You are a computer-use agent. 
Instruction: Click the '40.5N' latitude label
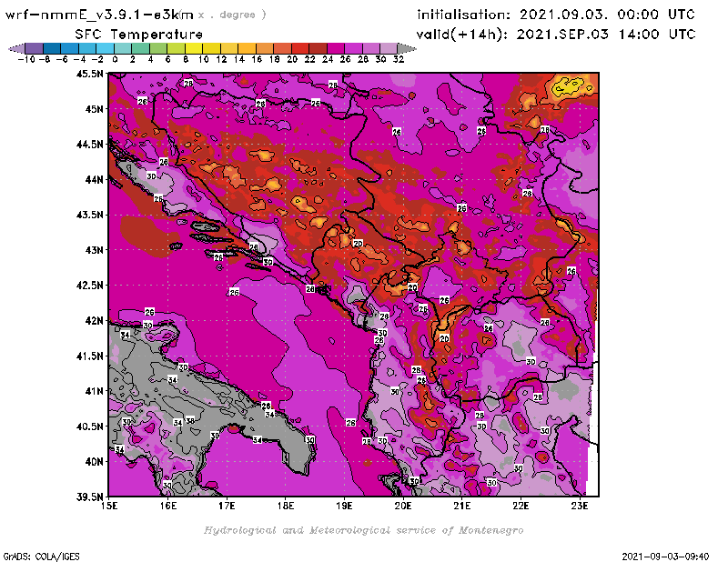click(89, 426)
